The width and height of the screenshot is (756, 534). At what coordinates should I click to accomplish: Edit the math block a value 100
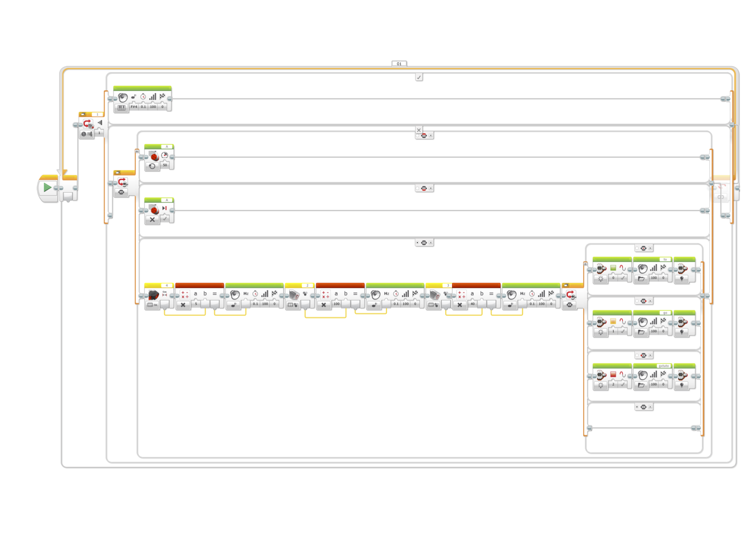click(x=337, y=304)
